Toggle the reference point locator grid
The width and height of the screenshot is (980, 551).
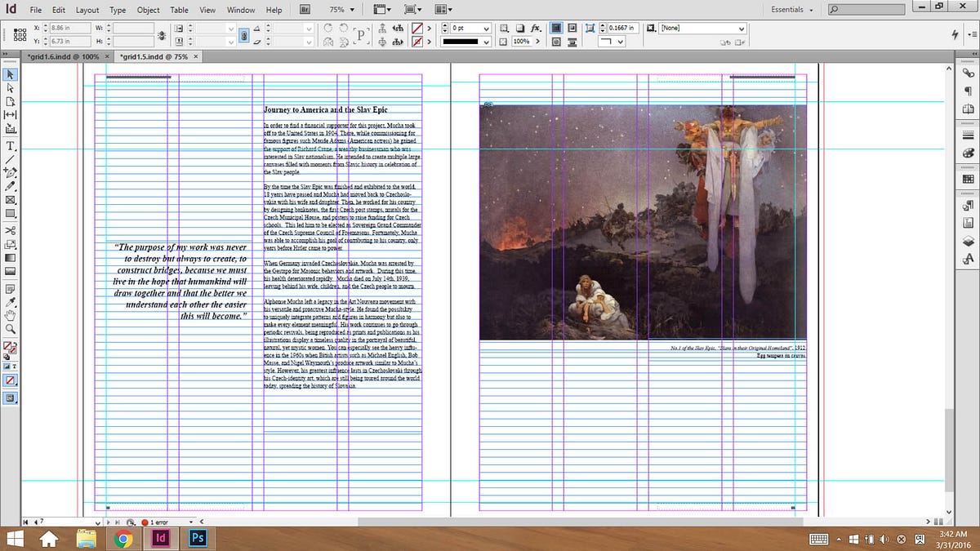click(18, 34)
